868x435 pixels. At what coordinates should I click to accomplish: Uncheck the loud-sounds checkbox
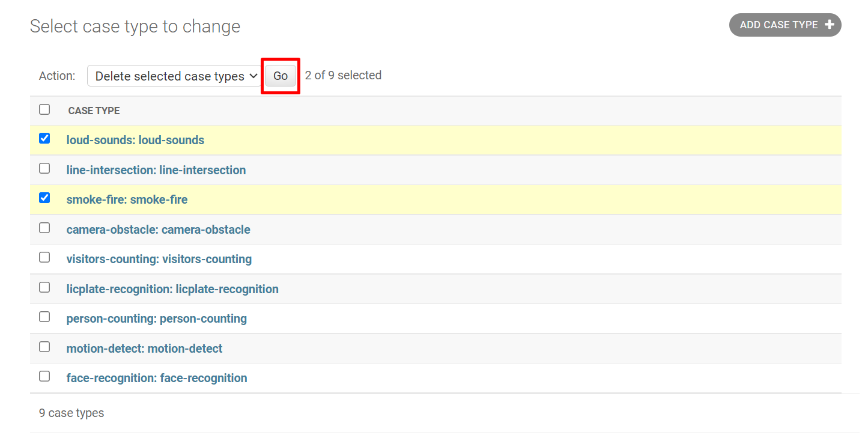point(44,139)
